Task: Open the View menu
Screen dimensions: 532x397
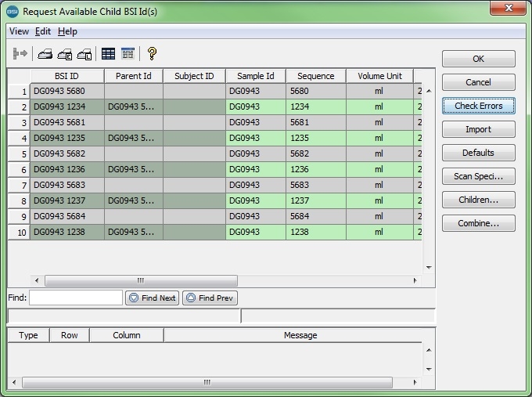Action: 19,31
